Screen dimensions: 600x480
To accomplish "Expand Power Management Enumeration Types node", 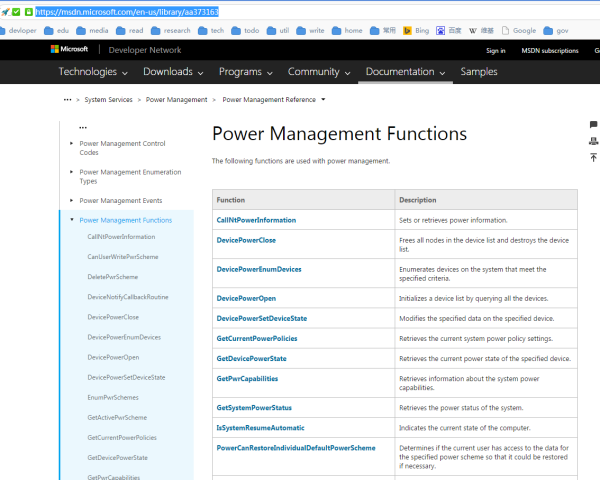I will coord(71,172).
